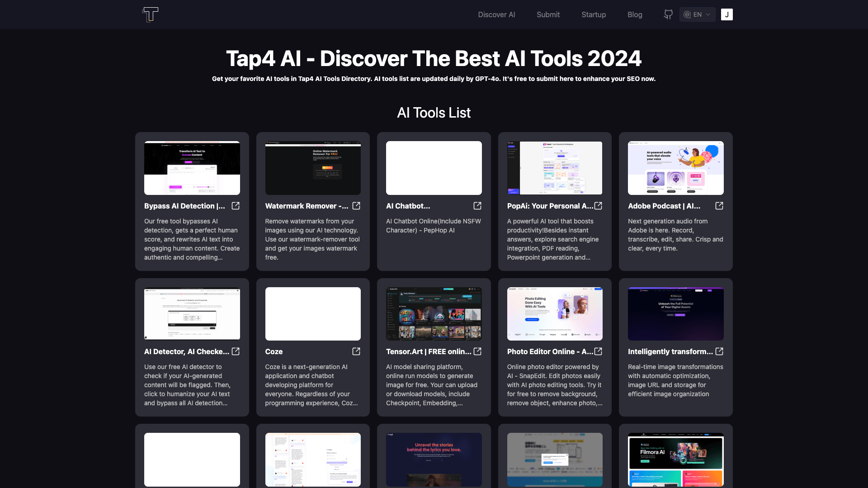Open external link icon for Watermark Remover
This screenshot has width=868, height=488.
click(x=356, y=206)
